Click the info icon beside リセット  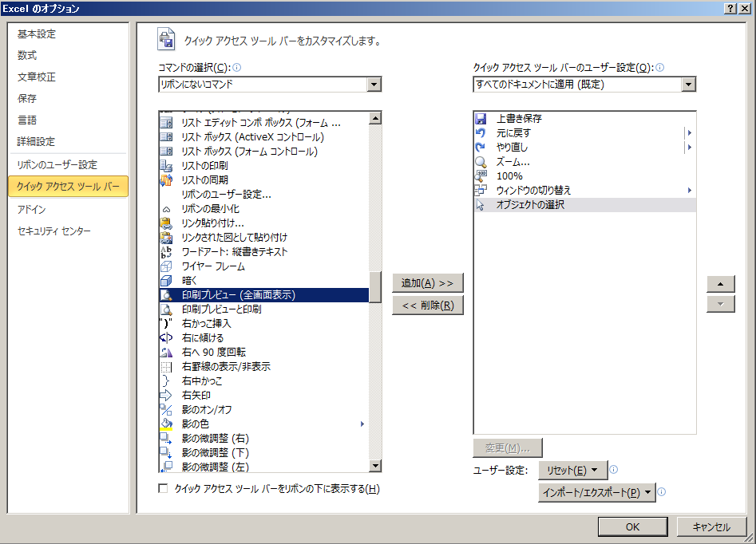[x=614, y=469]
